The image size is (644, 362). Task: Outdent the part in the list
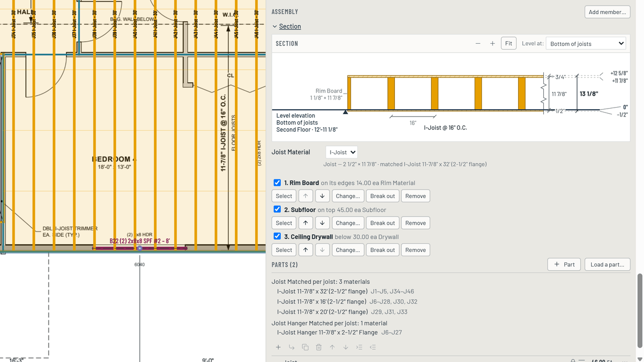(x=373, y=347)
